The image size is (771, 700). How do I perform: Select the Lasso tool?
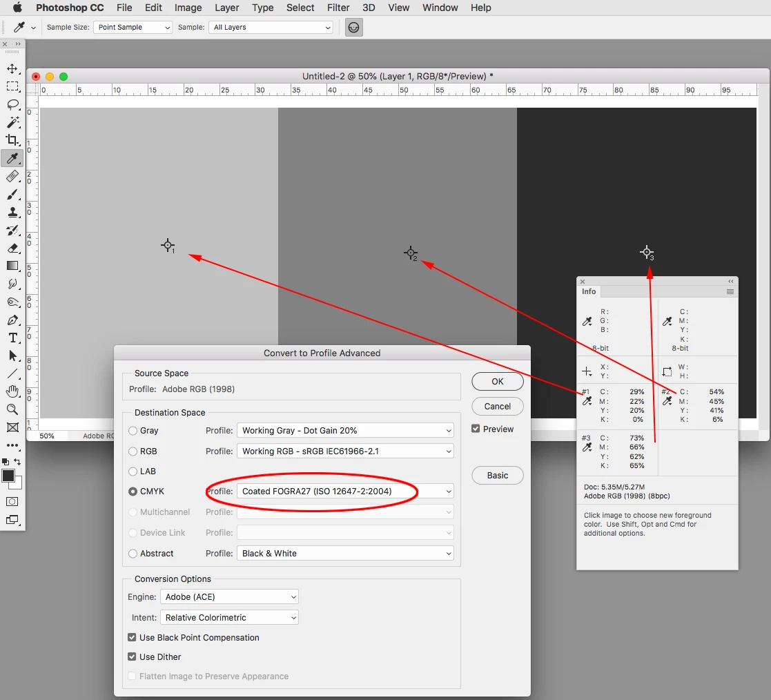[x=12, y=104]
